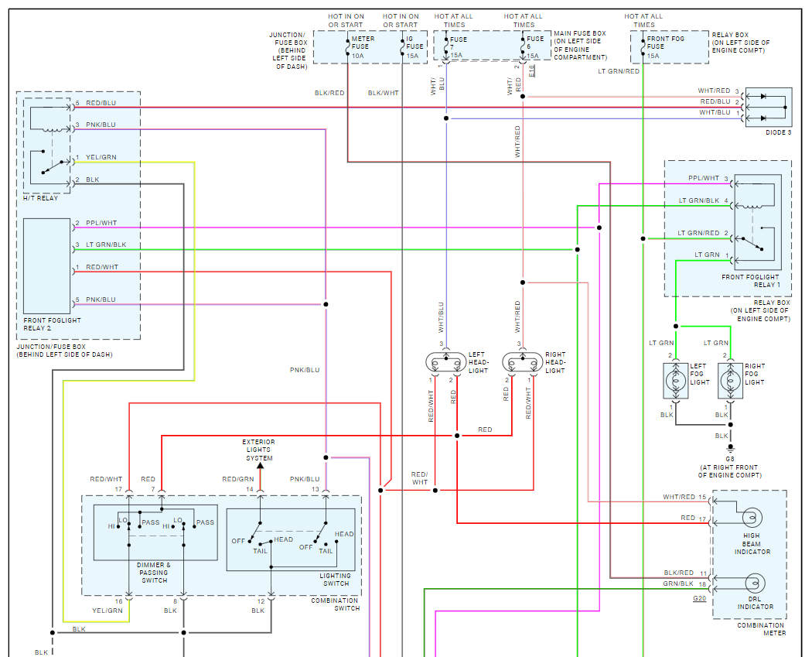Click the 'WHT/RED 15' label at combination meter
Viewport: 812px width, 657px height.
[684, 497]
